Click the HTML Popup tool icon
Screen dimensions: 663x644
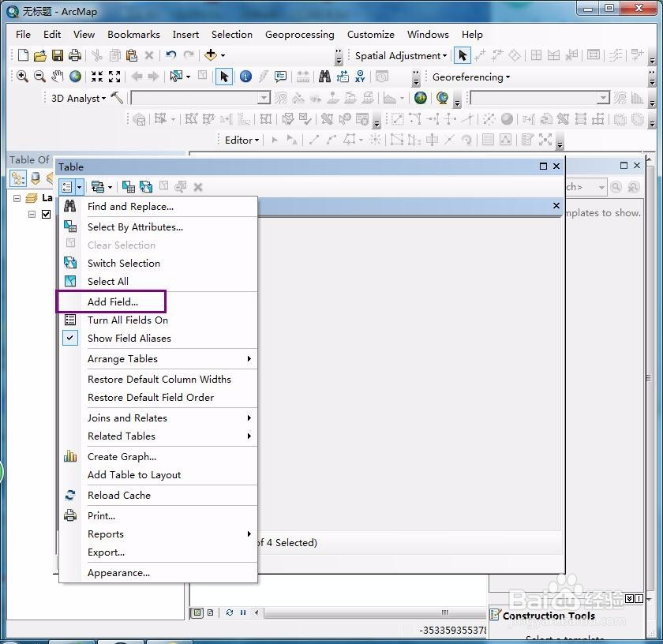(280, 77)
